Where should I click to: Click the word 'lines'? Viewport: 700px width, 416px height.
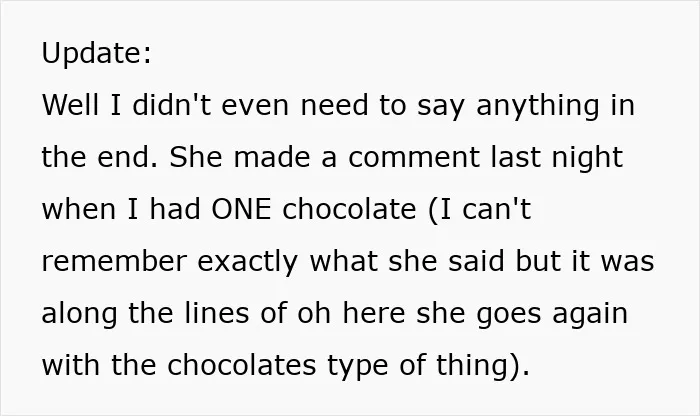click(217, 313)
